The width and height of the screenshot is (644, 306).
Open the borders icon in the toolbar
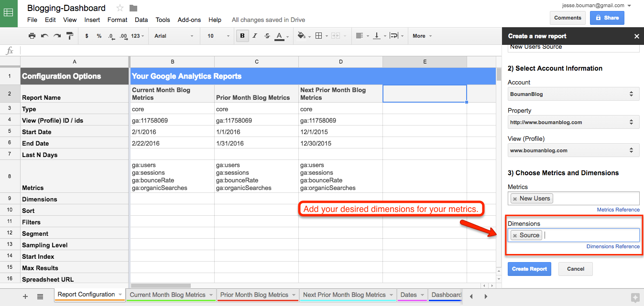pos(319,36)
